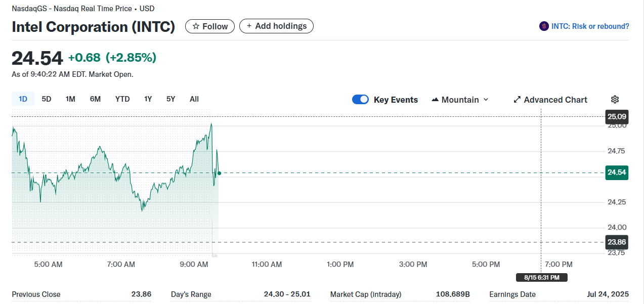Click the INTC Risk or rebound badge icon
The height and width of the screenshot is (304, 644).
pyautogui.click(x=544, y=26)
